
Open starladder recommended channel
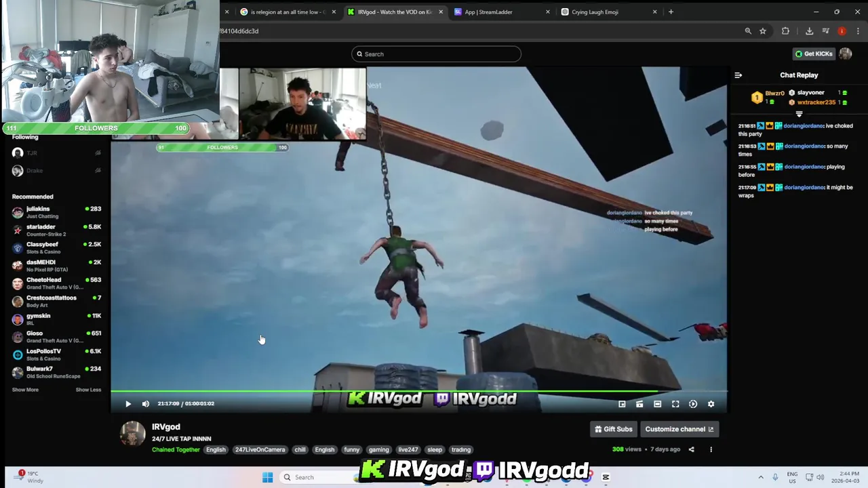pyautogui.click(x=56, y=230)
